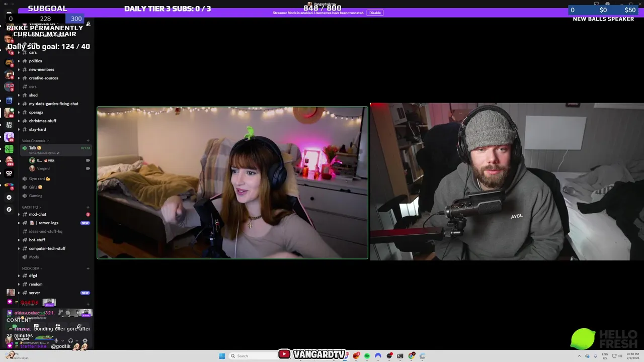This screenshot has height=362, width=644.
Task: Open the Twitch-logo server icon
Action: pos(9,136)
